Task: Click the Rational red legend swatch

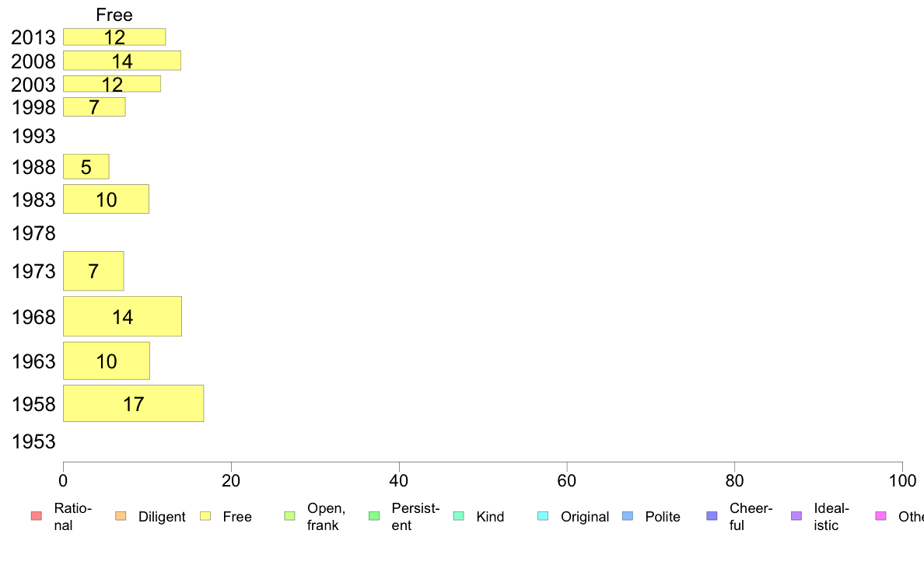Action: pyautogui.click(x=37, y=516)
